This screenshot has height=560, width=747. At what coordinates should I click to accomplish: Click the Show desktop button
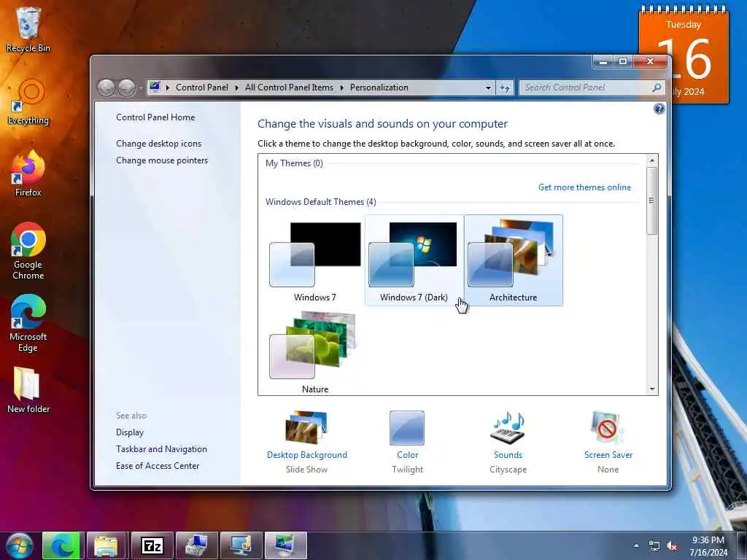pyautogui.click(x=741, y=545)
